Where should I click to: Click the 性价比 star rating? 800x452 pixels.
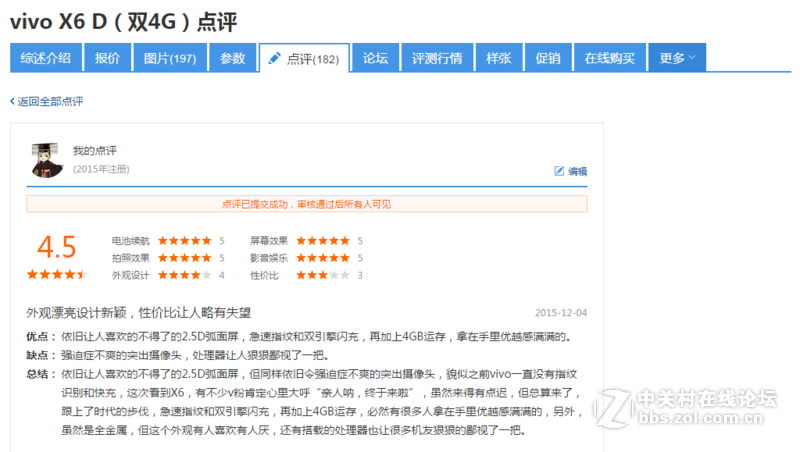[323, 275]
